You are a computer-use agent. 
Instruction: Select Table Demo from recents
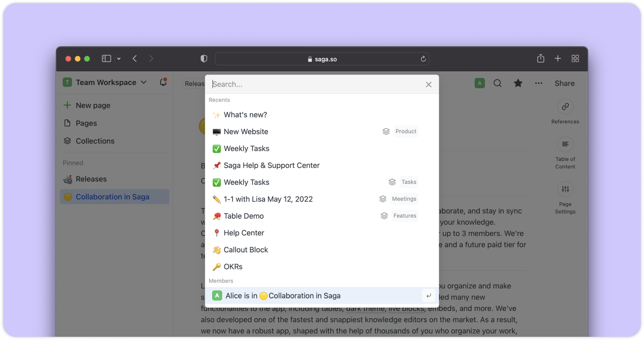click(243, 216)
